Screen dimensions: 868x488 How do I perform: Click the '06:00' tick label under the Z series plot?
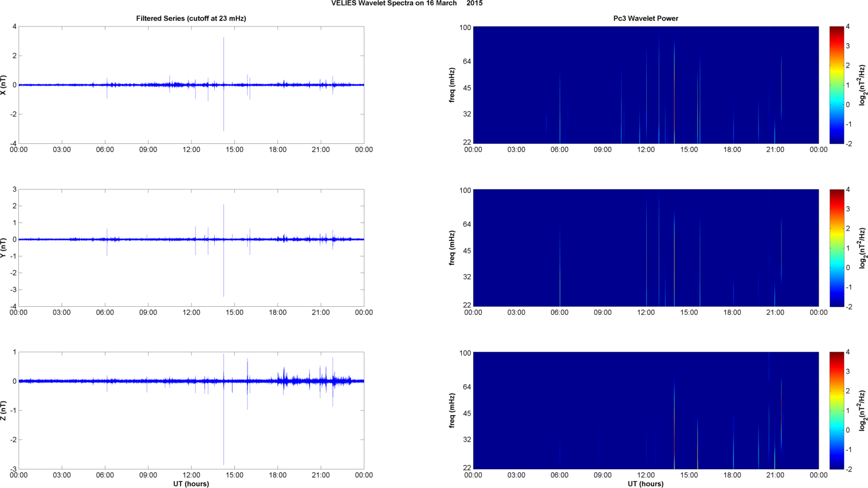(x=105, y=475)
